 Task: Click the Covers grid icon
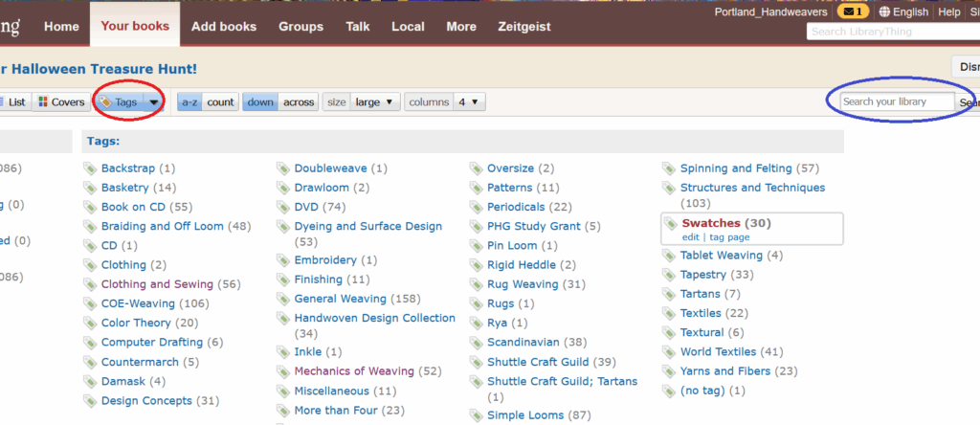coord(43,102)
